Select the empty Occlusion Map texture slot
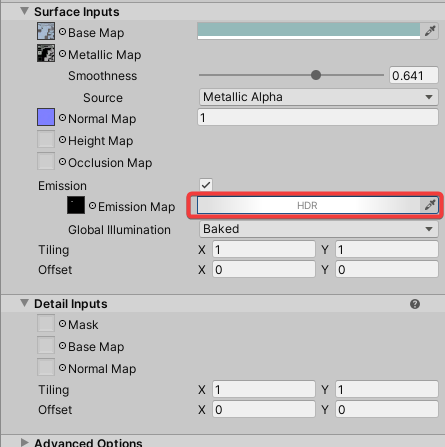This screenshot has height=447, width=445. pos(46,161)
